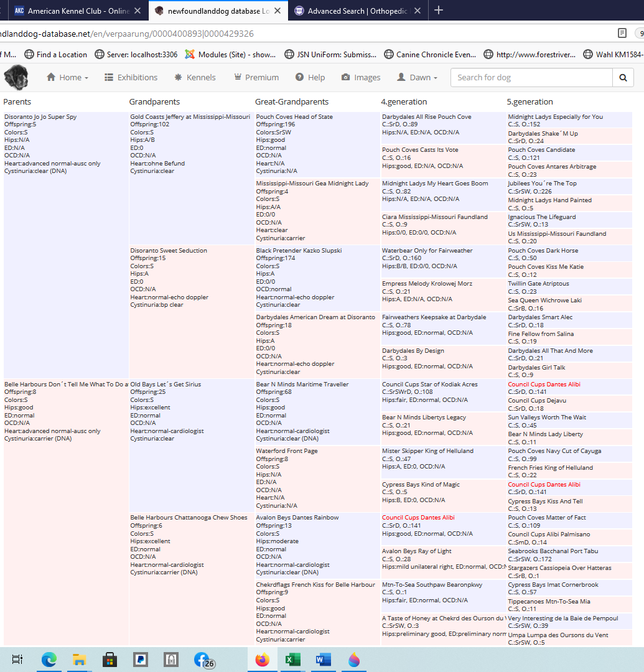Open Microsoft Word from the taskbar

[323, 660]
